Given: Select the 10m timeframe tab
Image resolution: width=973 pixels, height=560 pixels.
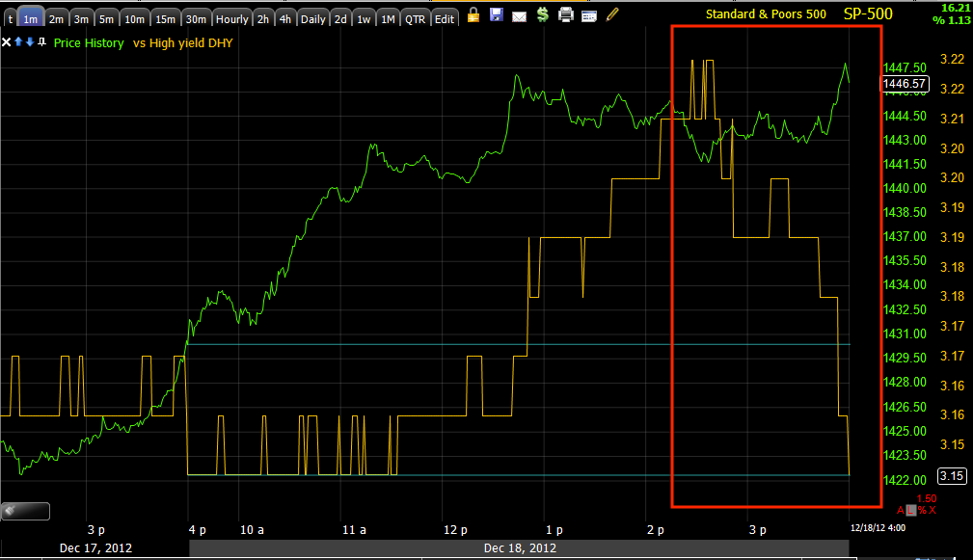Looking at the screenshot, I should pos(134,19).
